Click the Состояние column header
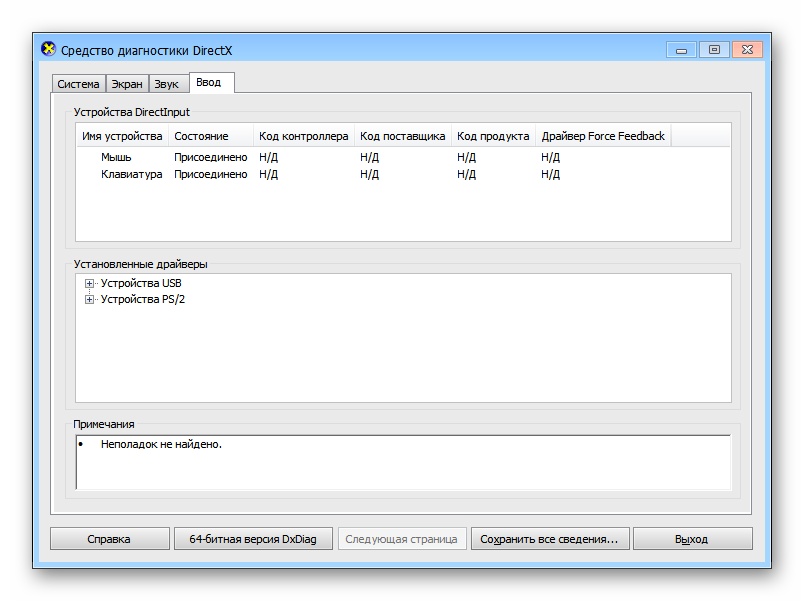Viewport: 804px width, 601px height. click(x=201, y=136)
